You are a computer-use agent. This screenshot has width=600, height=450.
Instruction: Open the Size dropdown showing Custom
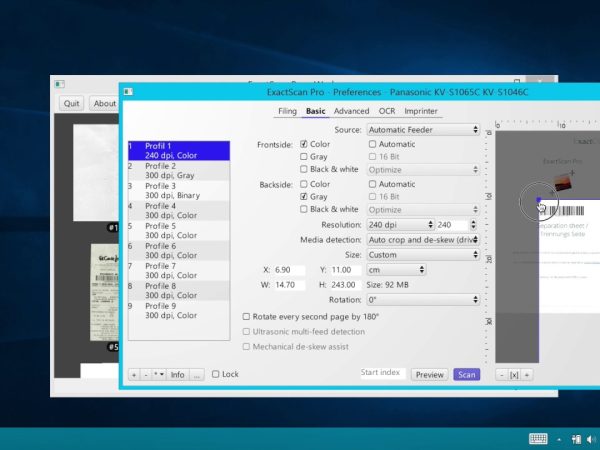click(x=423, y=255)
